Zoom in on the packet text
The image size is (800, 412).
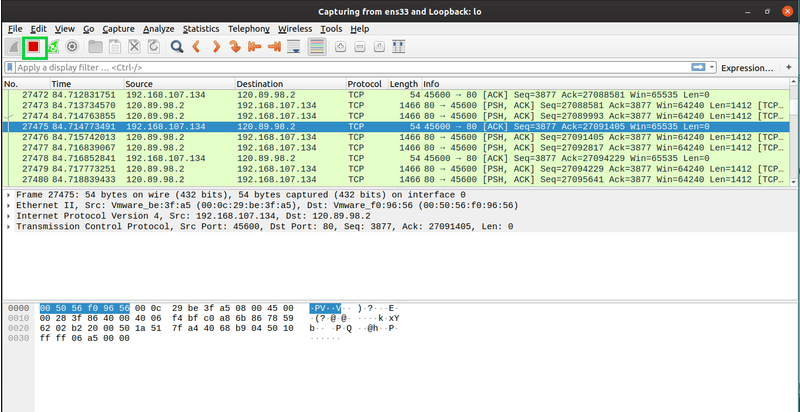coord(340,46)
